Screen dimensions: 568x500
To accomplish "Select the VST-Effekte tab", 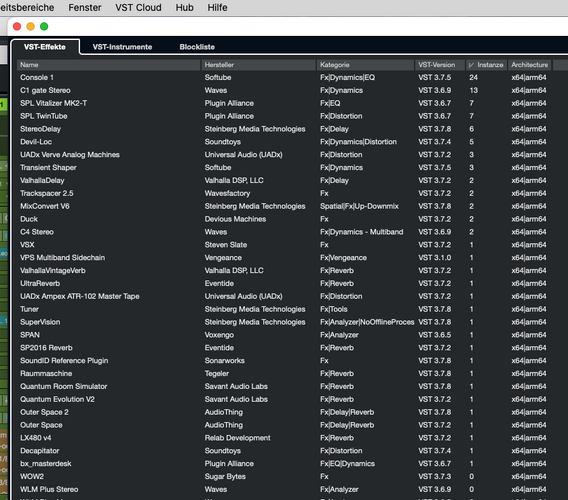I will [45, 47].
